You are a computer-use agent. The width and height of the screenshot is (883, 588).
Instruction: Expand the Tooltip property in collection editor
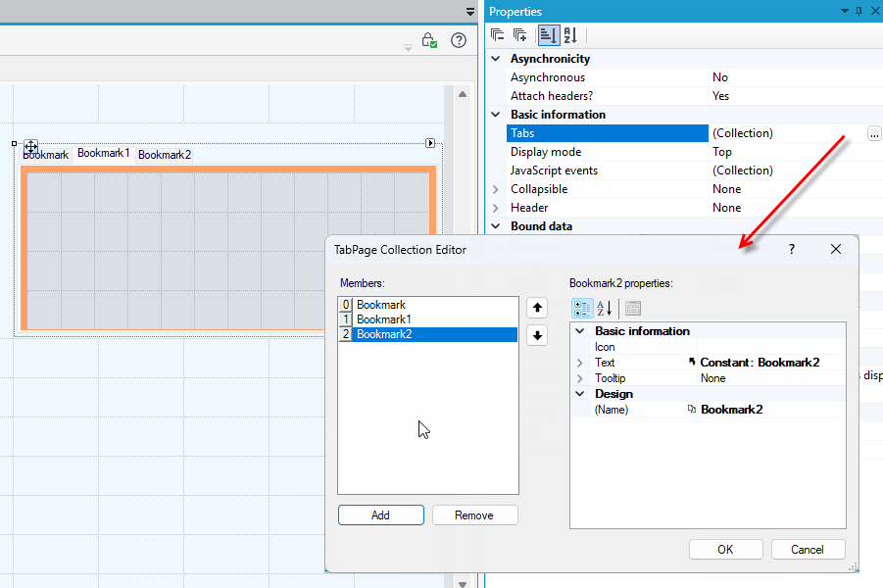[579, 378]
